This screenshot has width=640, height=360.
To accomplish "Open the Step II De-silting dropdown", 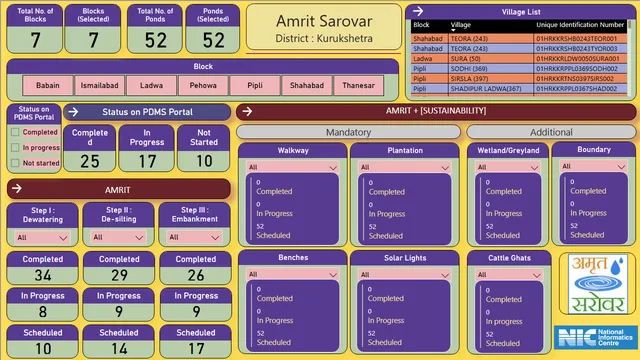I will [118, 237].
